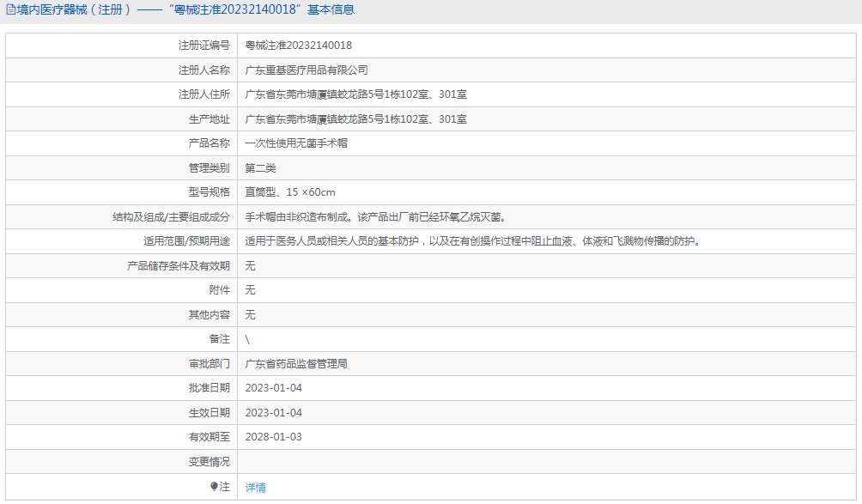Select date 2023-01-04 in 批准日期 row
The image size is (862, 504).
[274, 388]
